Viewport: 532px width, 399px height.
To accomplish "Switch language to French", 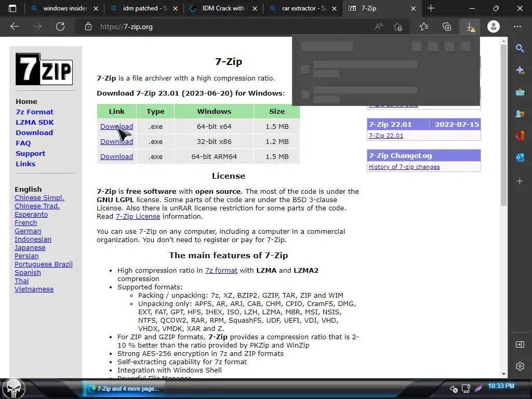I will [26, 222].
